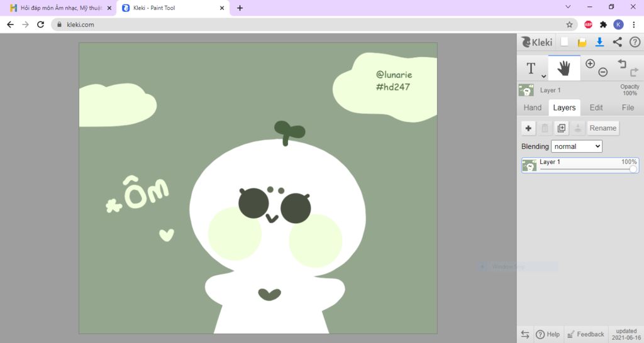Screen dimensions: 644x343
Task: Zoom in with the plus magnifier icon
Action: click(590, 63)
